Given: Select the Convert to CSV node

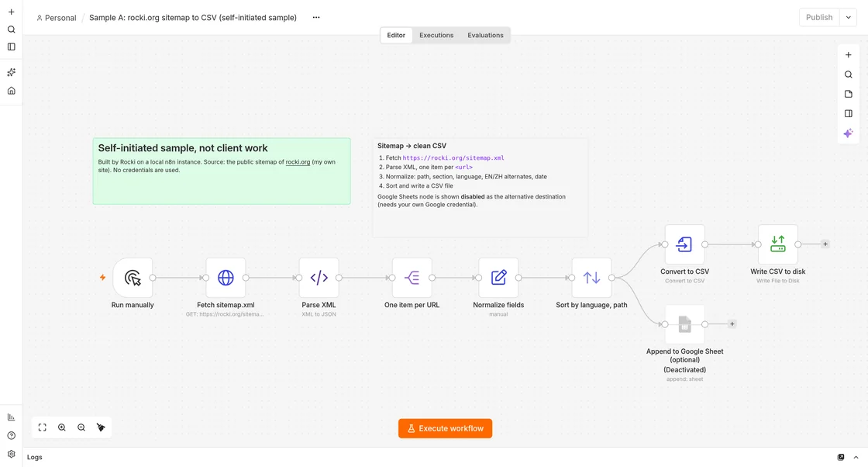Looking at the screenshot, I should [685, 244].
